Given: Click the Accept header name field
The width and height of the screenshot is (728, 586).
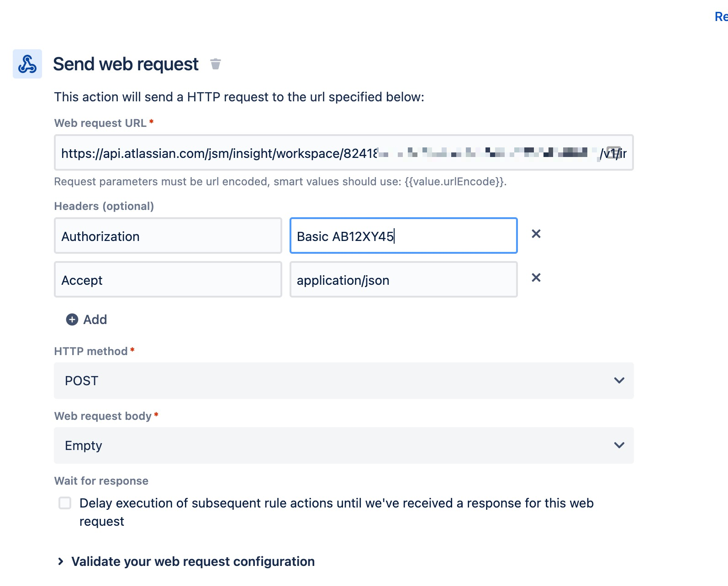Looking at the screenshot, I should [168, 280].
